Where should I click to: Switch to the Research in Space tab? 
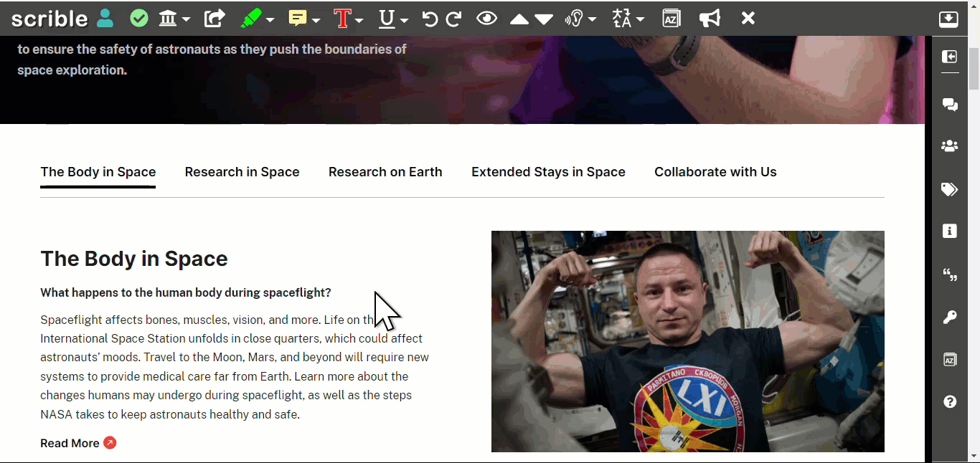pos(242,171)
